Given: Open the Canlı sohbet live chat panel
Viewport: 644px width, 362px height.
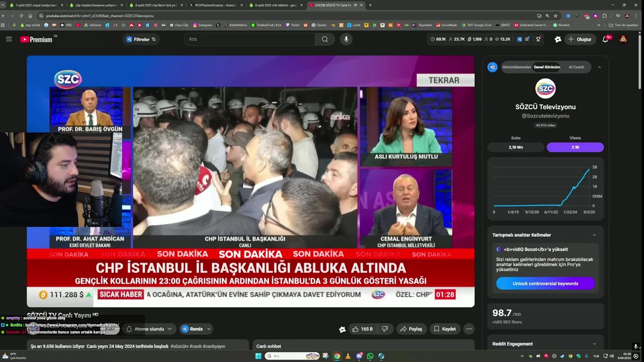Looking at the screenshot, I should point(363,346).
